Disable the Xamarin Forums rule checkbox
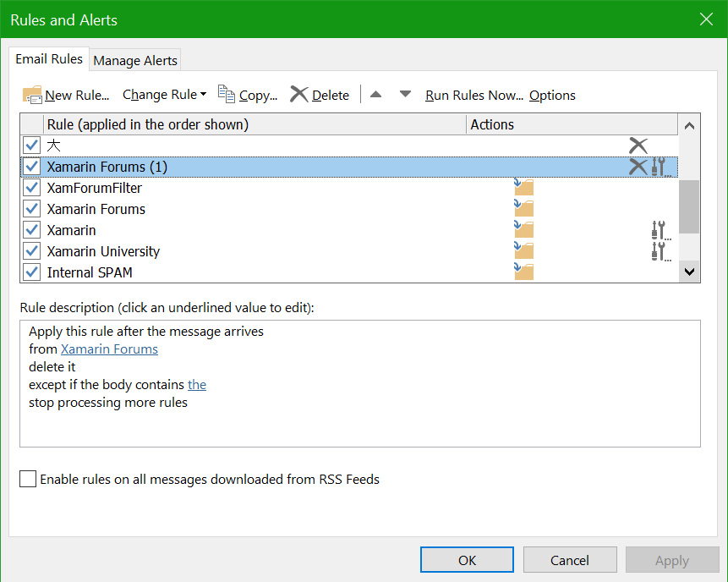The height and width of the screenshot is (582, 728). pos(31,209)
